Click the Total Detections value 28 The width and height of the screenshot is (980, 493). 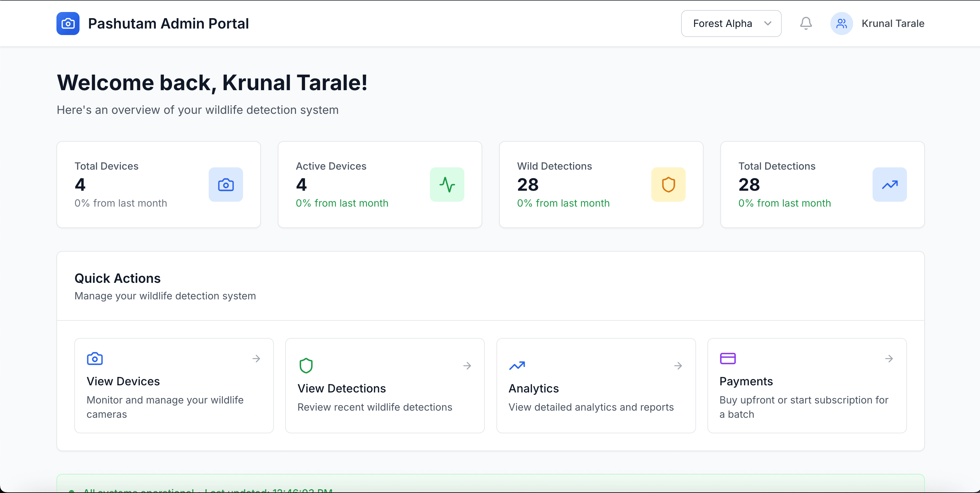[749, 185]
